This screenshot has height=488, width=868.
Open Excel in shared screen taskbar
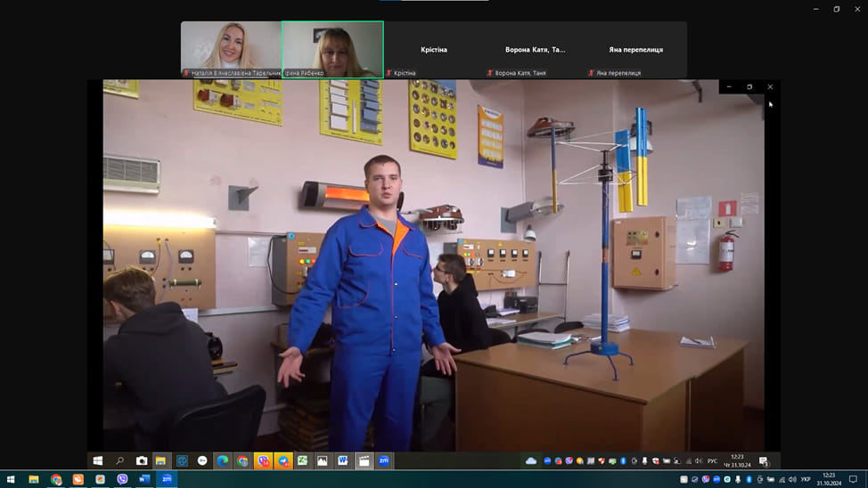[302, 460]
